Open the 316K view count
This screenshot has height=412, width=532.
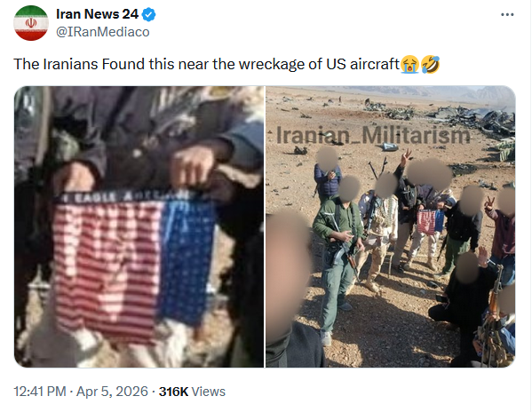(173, 392)
